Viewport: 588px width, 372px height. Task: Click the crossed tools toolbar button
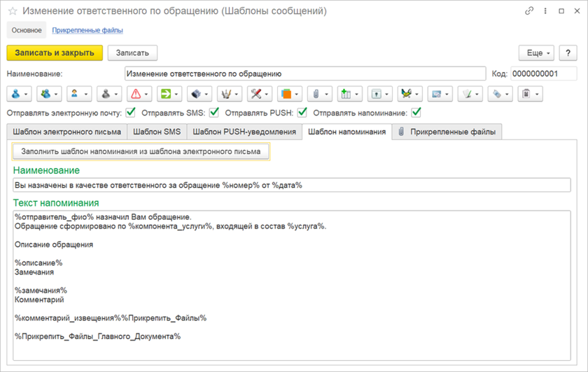[x=259, y=94]
